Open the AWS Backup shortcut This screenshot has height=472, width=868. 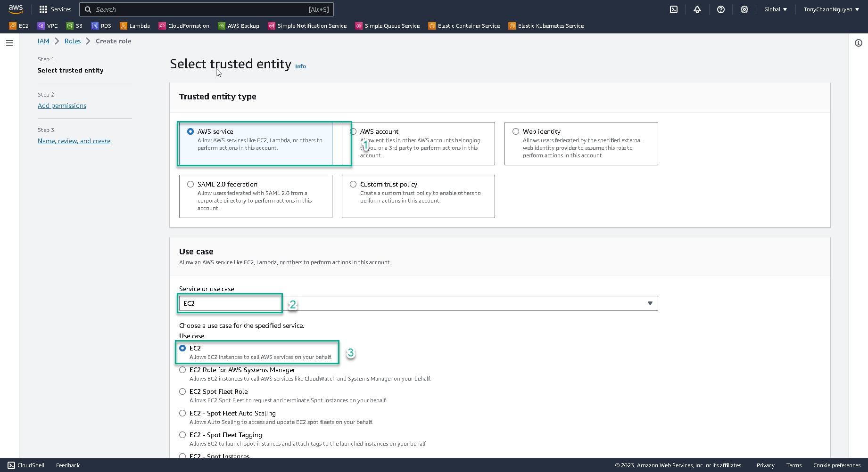click(239, 26)
